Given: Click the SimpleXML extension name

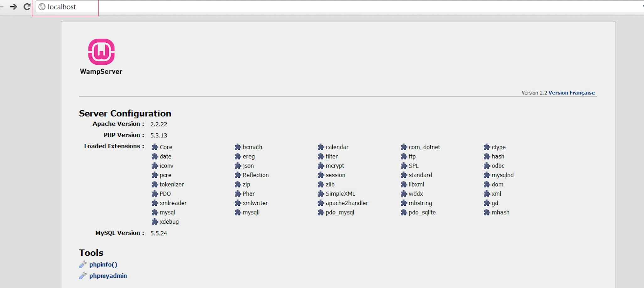Looking at the screenshot, I should click(341, 194).
